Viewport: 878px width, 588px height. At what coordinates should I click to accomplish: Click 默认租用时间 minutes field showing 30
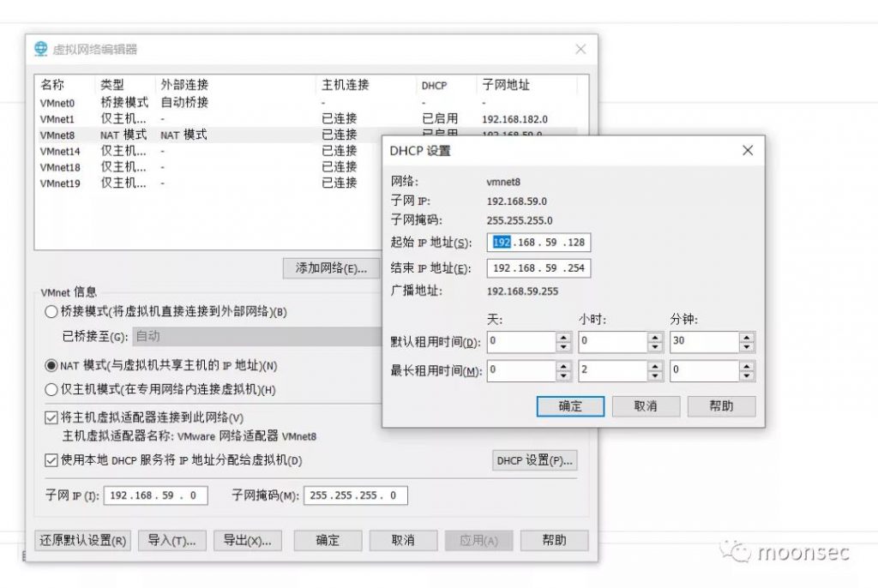point(705,342)
